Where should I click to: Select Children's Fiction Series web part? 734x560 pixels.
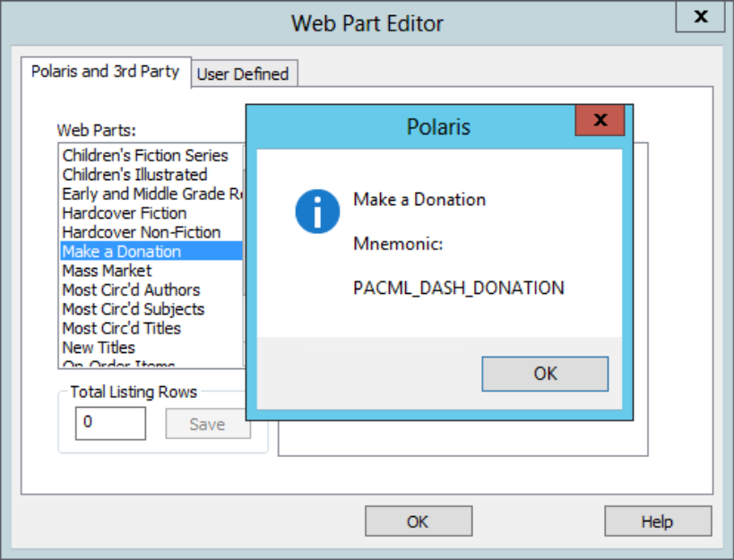(x=145, y=156)
